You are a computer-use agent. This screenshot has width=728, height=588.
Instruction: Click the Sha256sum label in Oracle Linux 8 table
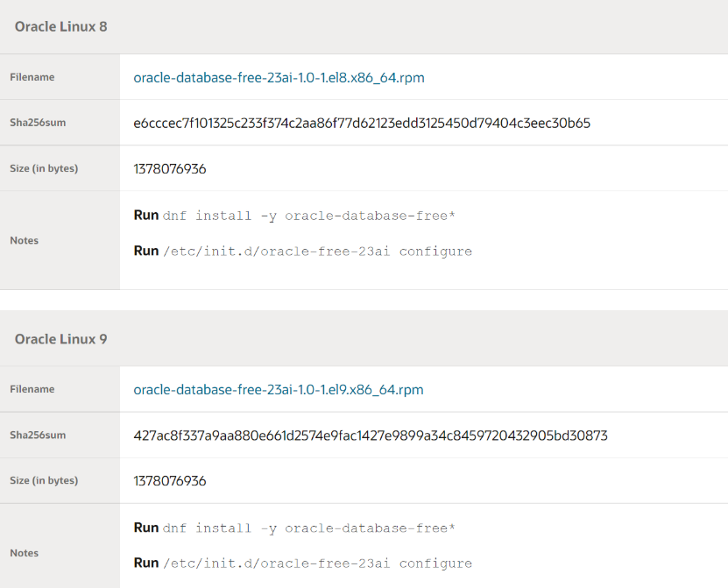point(38,124)
